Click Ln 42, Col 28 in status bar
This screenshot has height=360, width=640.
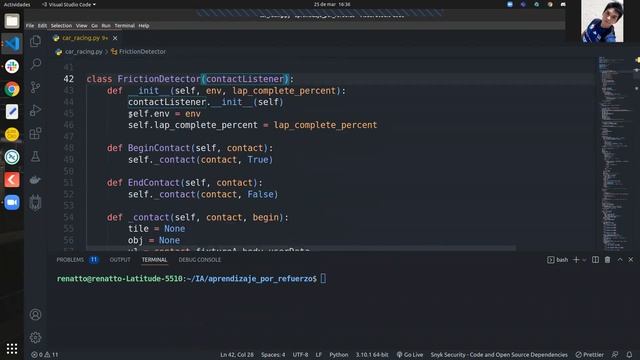(x=237, y=355)
